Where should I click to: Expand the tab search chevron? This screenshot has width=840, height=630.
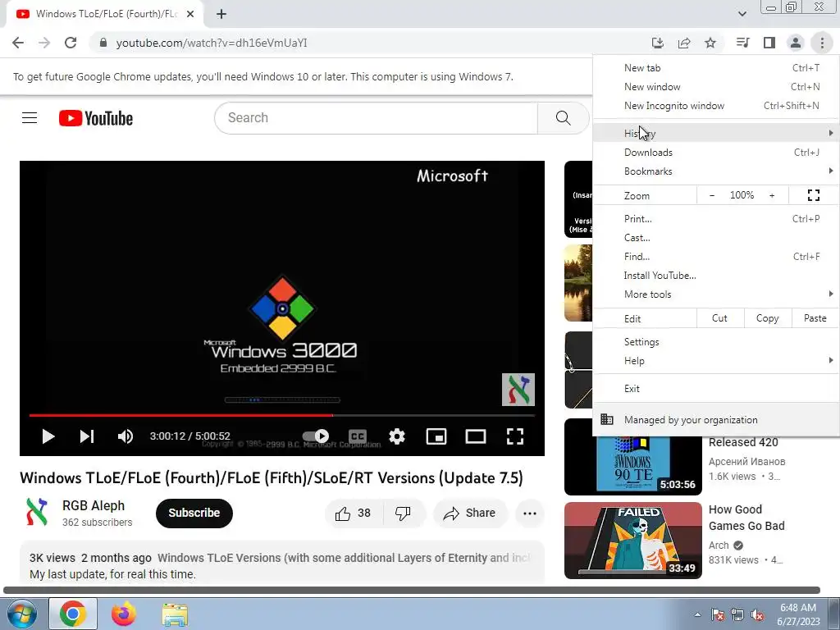[742, 14]
